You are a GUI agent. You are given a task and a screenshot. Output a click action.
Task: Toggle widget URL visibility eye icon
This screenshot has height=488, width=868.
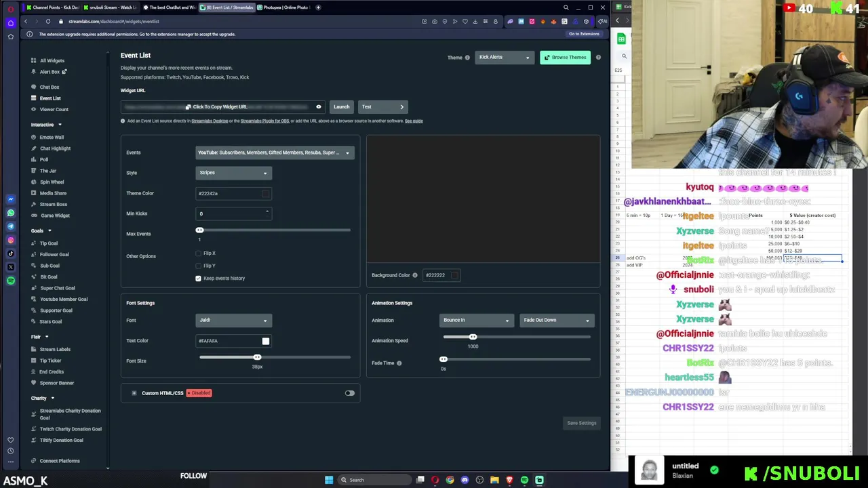point(319,106)
